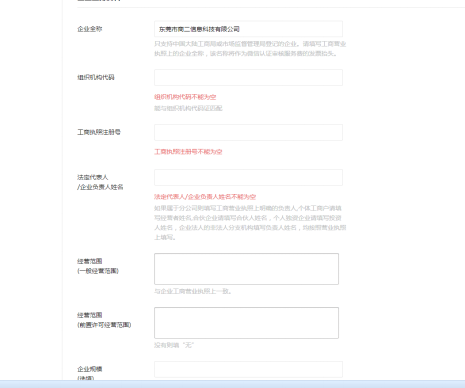This screenshot has height=388, width=465.
Task: Click the hint 没有则填 "无"
Action: 174,345
